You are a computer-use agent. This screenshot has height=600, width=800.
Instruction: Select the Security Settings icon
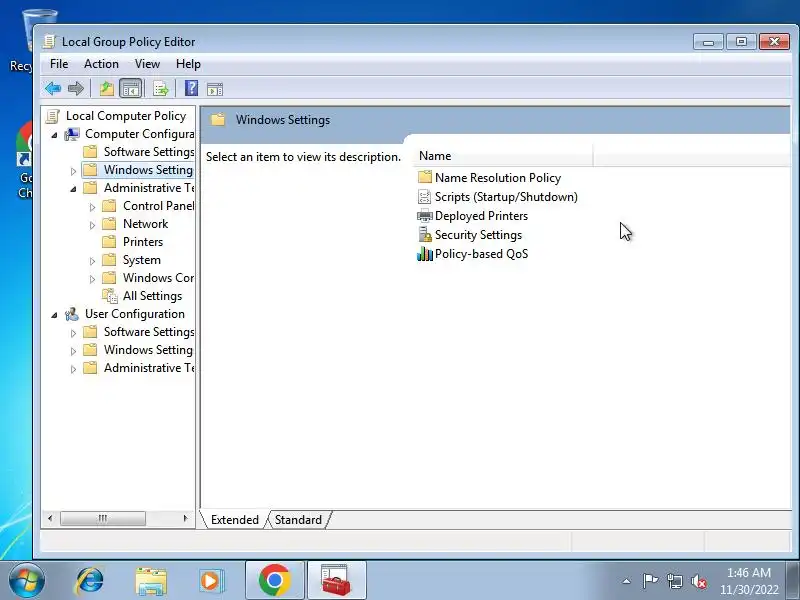pos(424,235)
